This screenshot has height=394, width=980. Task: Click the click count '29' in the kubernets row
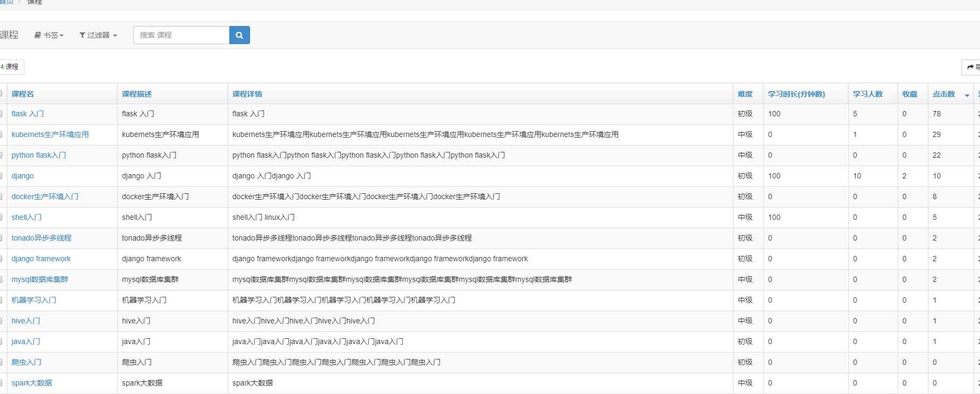click(936, 134)
